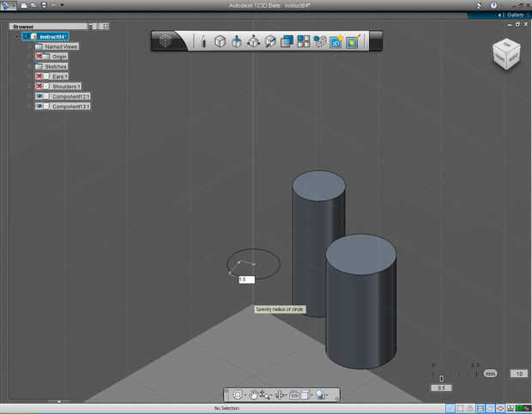The height and width of the screenshot is (414, 532).
Task: Open the Pattern tool in toolbar
Action: click(303, 41)
